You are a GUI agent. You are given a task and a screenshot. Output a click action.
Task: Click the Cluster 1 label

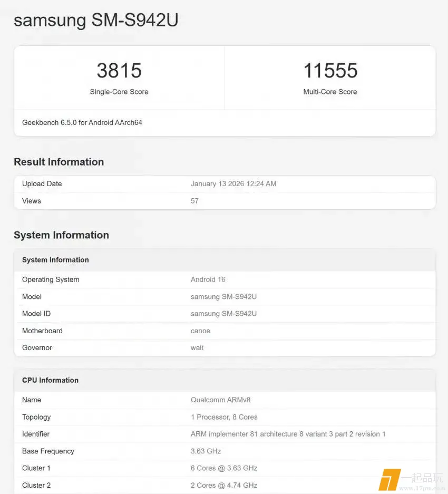[36, 468]
